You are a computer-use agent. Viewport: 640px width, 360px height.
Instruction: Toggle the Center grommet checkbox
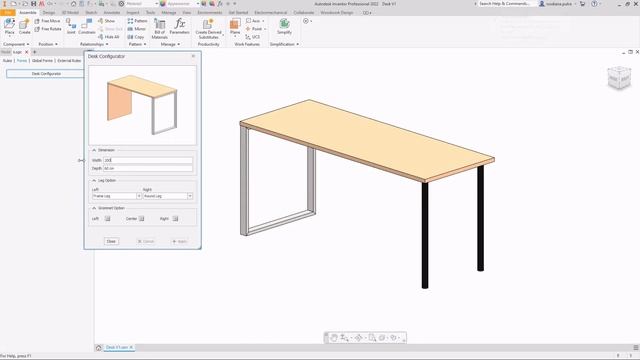pos(141,219)
